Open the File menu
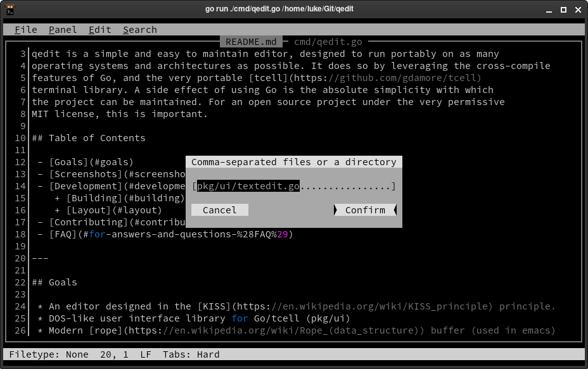Image resolution: width=588 pixels, height=369 pixels. tap(26, 30)
